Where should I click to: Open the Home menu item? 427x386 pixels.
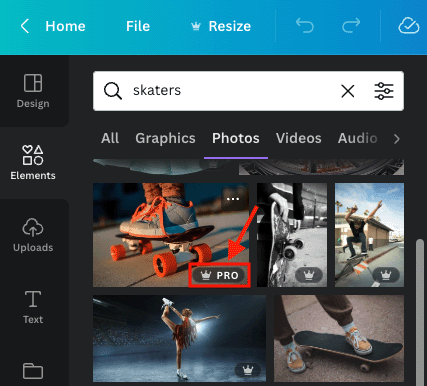65,26
